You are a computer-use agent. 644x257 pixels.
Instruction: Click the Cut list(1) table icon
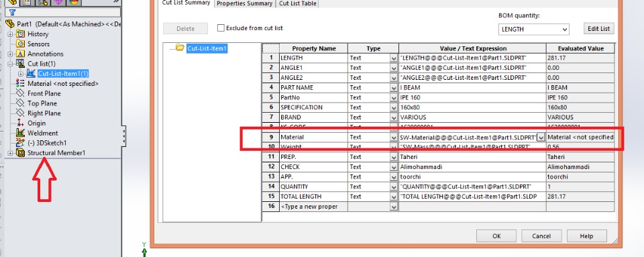pyautogui.click(x=20, y=64)
